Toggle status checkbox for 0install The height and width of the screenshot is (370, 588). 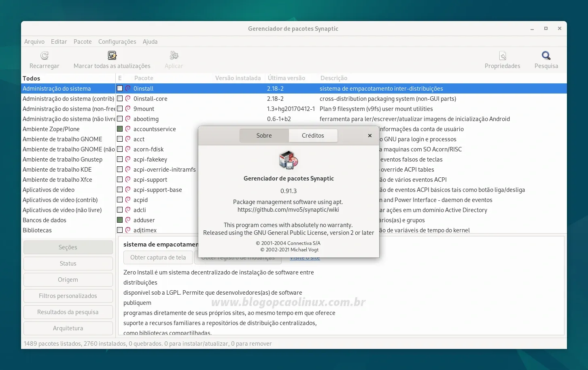120,88
